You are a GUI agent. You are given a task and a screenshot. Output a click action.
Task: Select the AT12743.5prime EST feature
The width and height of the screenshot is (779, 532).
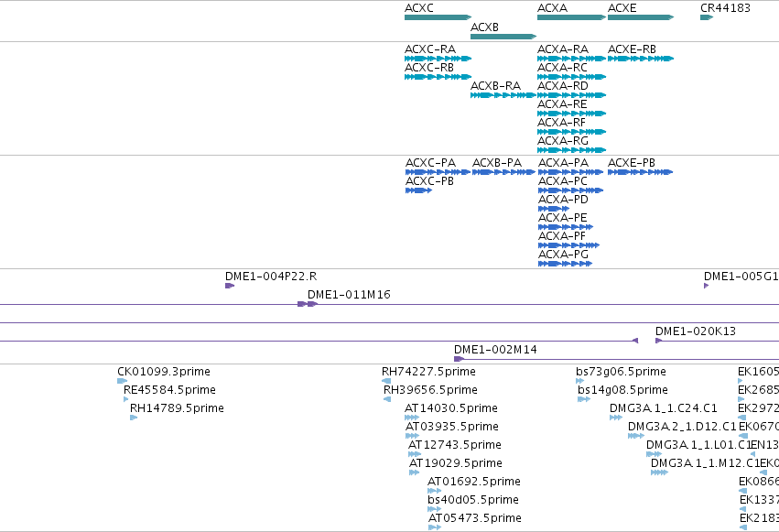point(415,454)
